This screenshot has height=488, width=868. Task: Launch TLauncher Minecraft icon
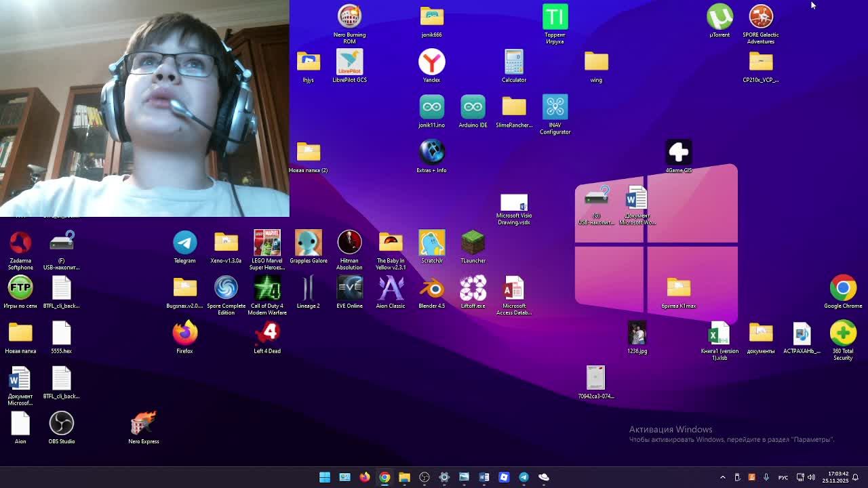473,243
